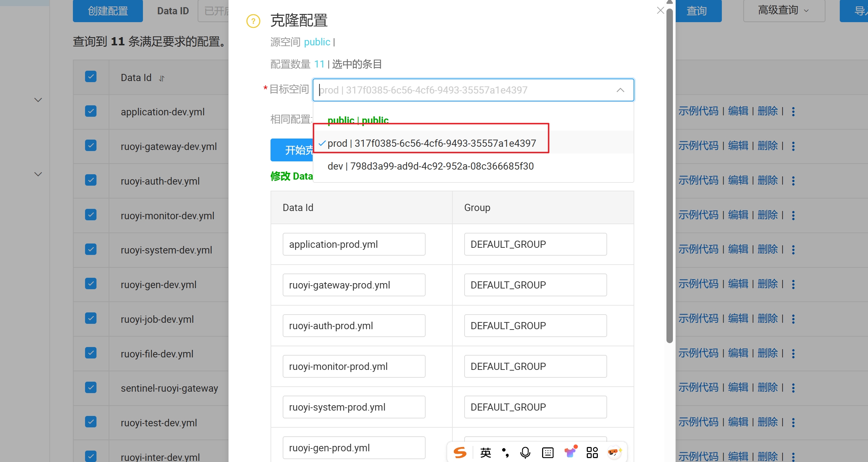Click the application-prod.yml Data Id field
868x462 pixels.
(353, 244)
